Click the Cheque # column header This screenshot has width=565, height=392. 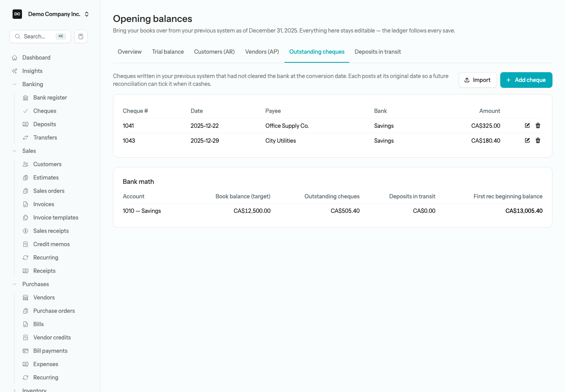(x=135, y=111)
